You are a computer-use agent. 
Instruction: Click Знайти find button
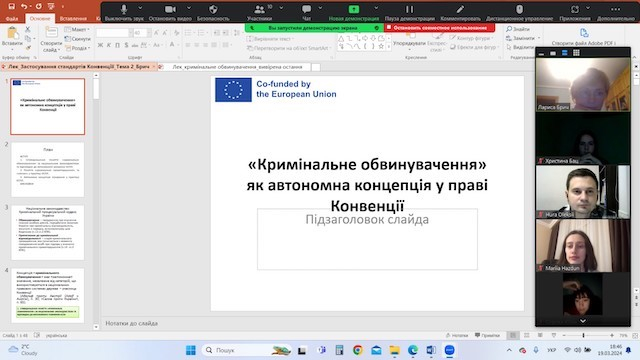point(518,29)
